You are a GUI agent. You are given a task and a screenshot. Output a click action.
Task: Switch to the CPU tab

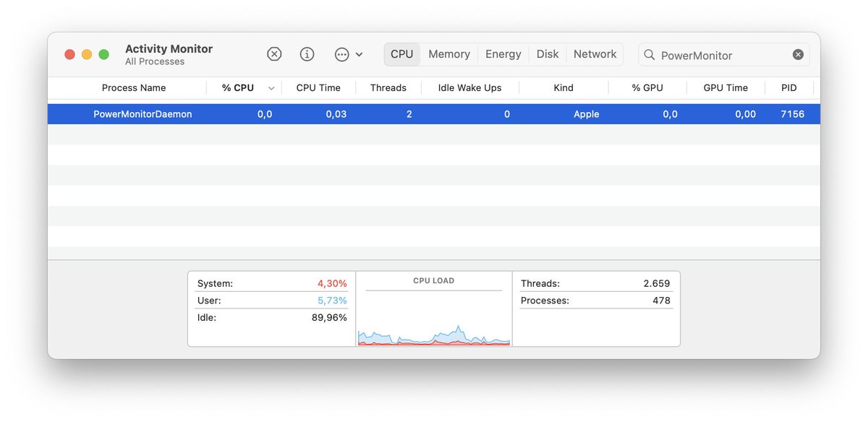(x=401, y=54)
